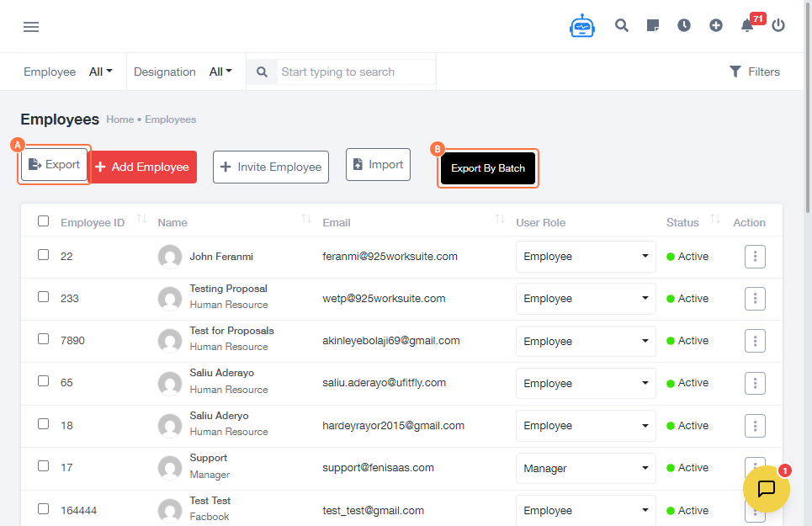Click the header search magnifier icon
The height and width of the screenshot is (526, 812).
coord(622,25)
